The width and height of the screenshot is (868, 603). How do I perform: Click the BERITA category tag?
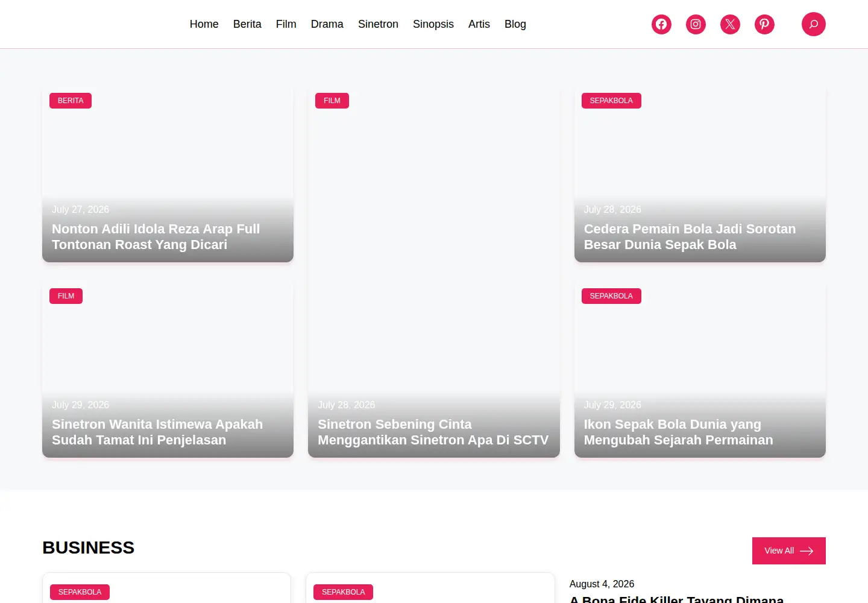tap(71, 101)
